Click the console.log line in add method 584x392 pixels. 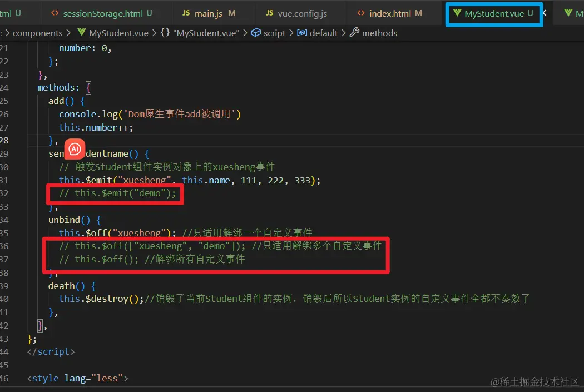click(150, 115)
